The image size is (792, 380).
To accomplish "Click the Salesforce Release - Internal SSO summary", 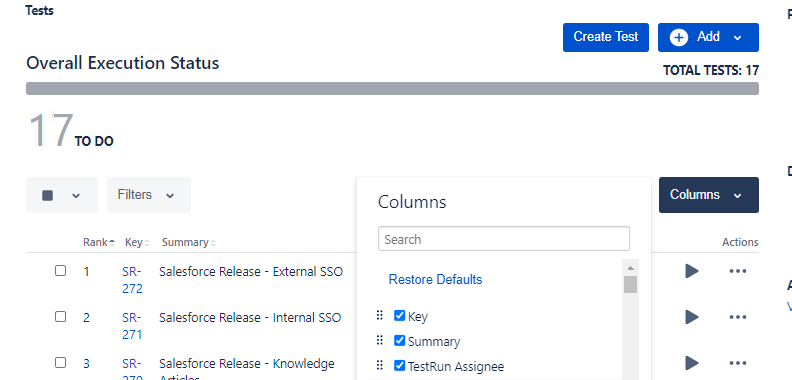I will point(250,317).
